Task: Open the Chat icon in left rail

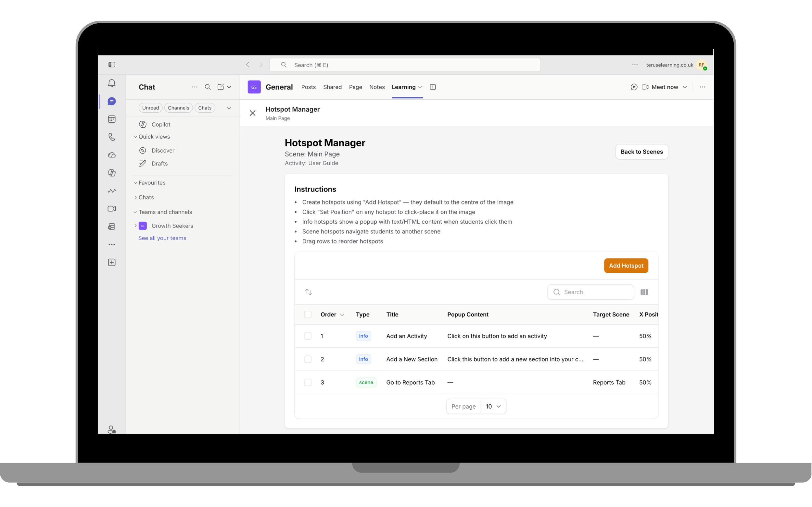Action: tap(112, 101)
